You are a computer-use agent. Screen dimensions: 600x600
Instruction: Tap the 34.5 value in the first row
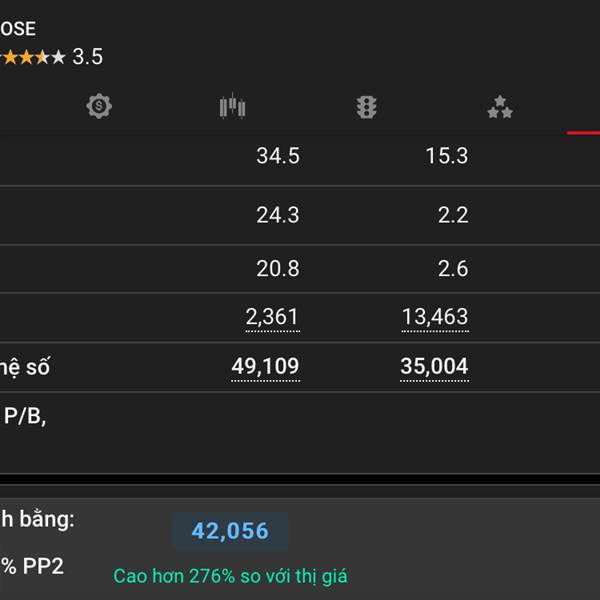(x=278, y=156)
